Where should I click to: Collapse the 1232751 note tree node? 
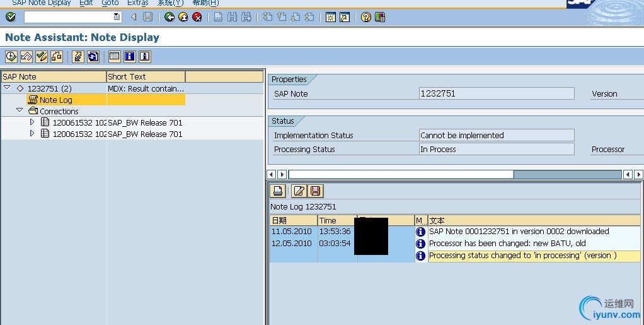[7, 88]
